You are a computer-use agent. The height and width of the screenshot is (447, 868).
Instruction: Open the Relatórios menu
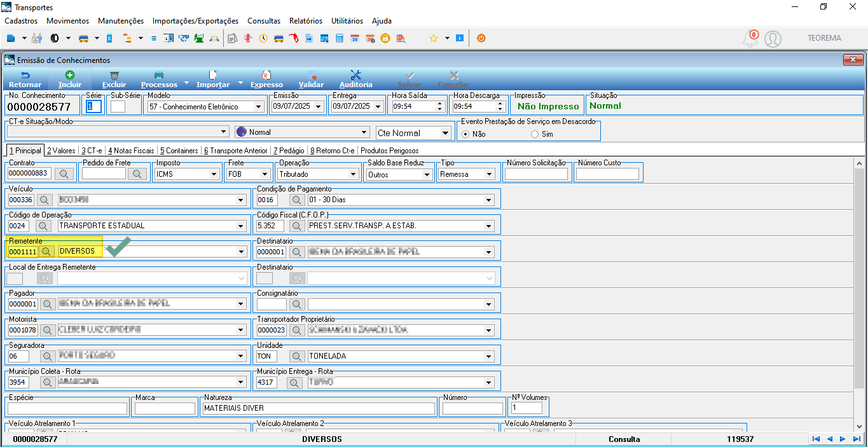306,21
